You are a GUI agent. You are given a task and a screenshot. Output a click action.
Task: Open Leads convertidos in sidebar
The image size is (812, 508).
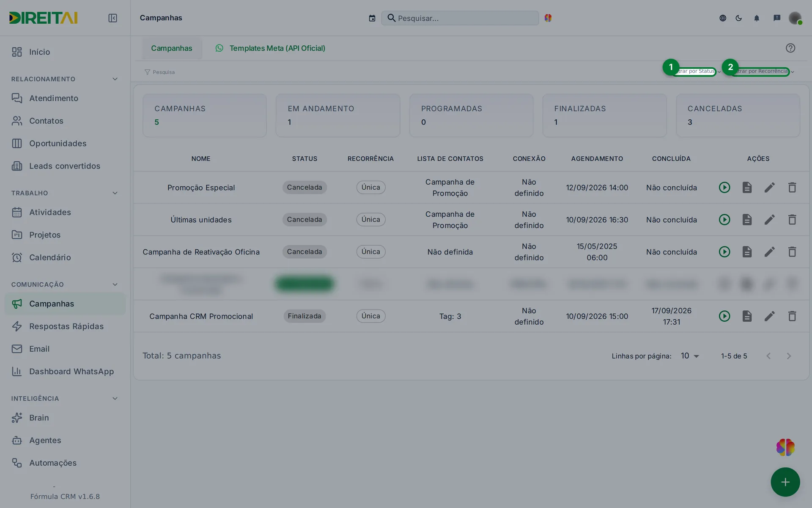coord(65,166)
